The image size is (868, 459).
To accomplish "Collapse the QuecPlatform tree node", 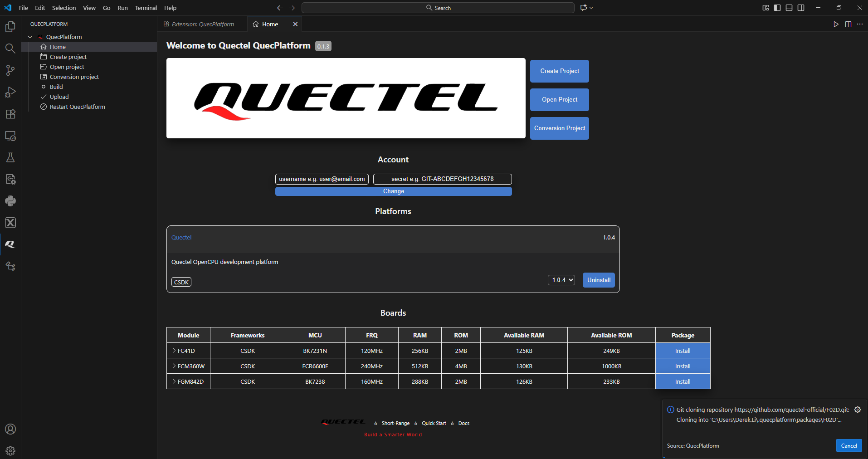I will 30,37.
